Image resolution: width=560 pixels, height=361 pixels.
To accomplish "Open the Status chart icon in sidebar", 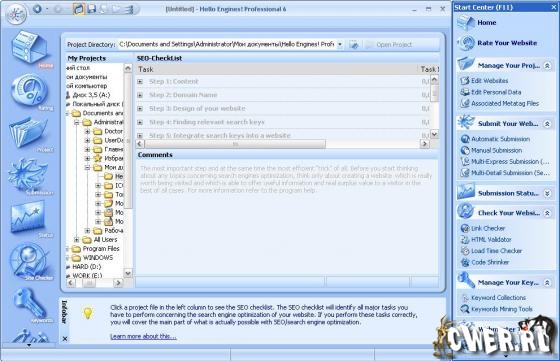I will tap(29, 217).
